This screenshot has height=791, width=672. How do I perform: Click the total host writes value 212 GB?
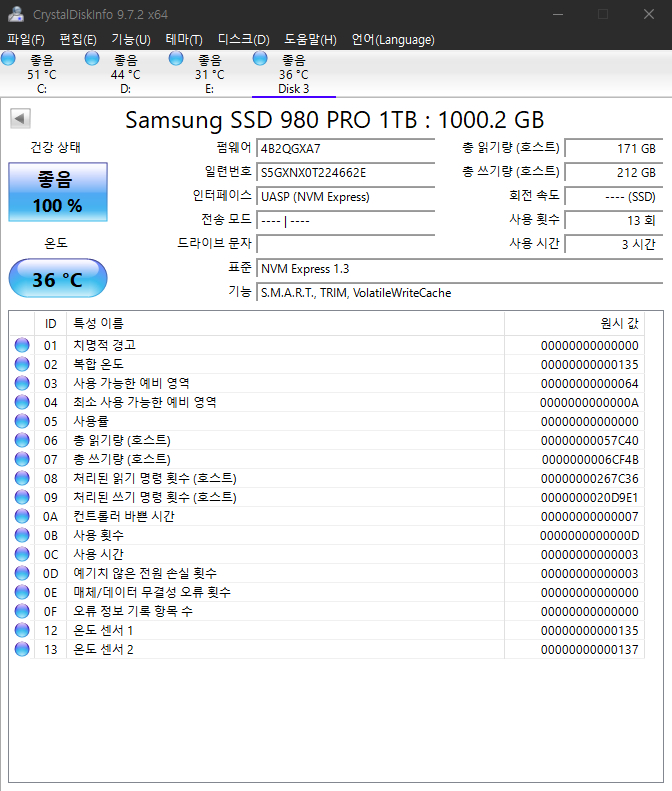coord(613,173)
